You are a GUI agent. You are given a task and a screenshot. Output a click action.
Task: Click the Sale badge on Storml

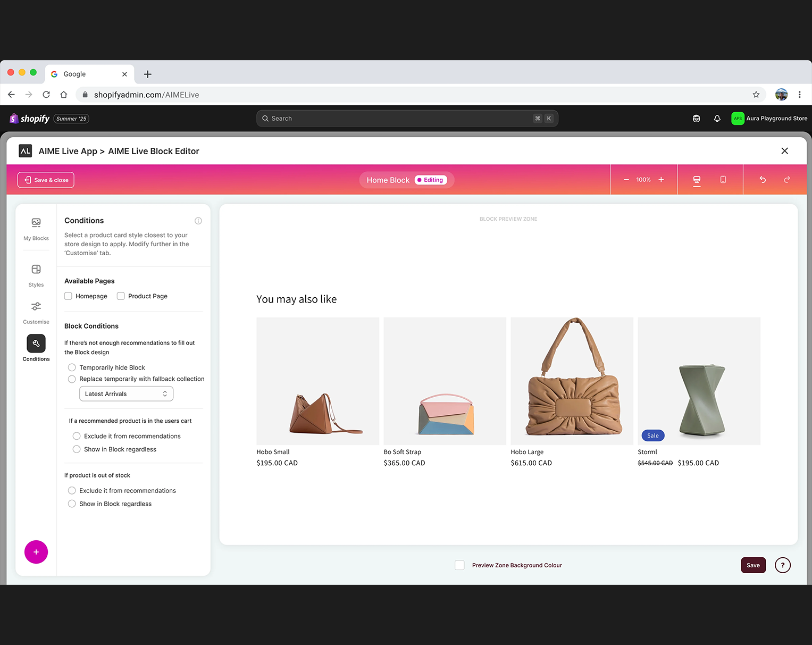653,435
